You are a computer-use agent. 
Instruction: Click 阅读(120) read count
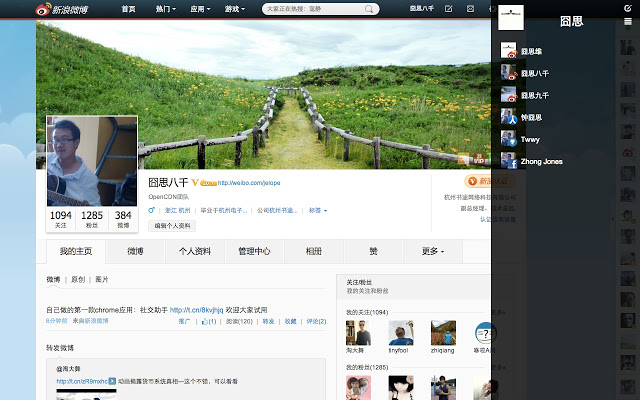[239, 321]
